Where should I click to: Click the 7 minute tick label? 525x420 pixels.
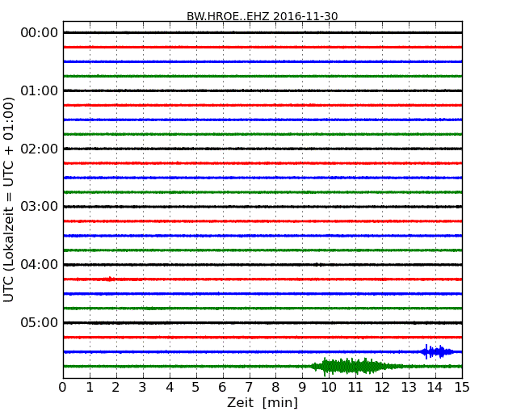tap(249, 388)
